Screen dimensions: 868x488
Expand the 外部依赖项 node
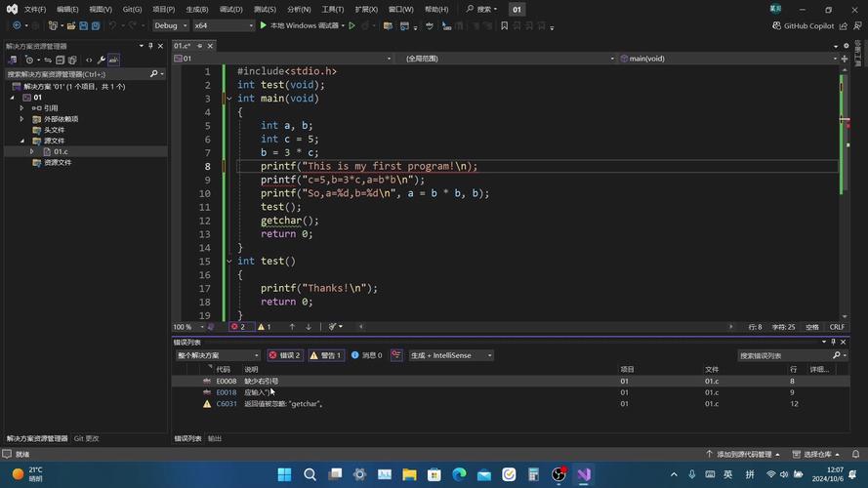pyautogui.click(x=21, y=119)
